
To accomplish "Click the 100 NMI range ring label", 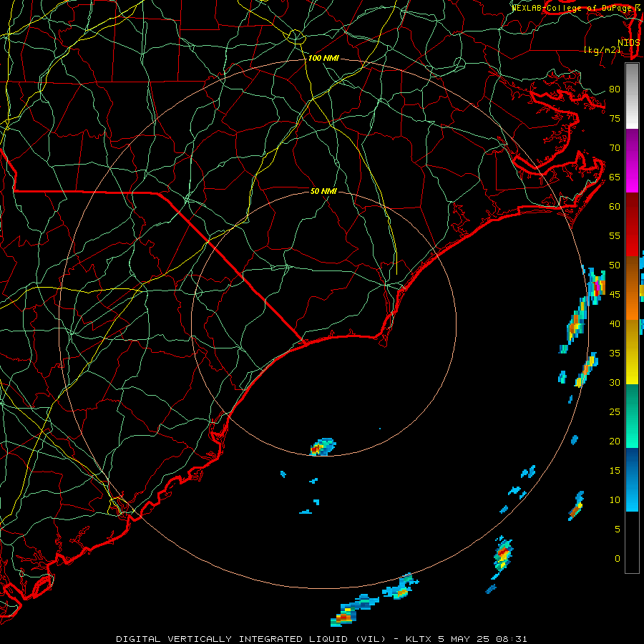I will click(x=323, y=59).
